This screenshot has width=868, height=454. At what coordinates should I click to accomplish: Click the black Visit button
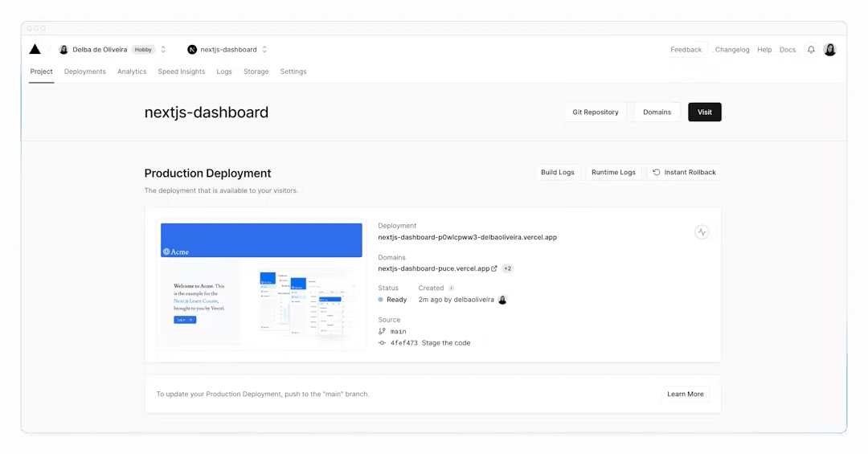coord(705,112)
